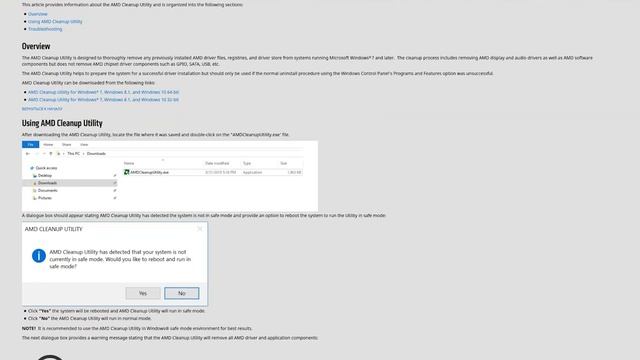Sort by the Name column header

[x=129, y=163]
